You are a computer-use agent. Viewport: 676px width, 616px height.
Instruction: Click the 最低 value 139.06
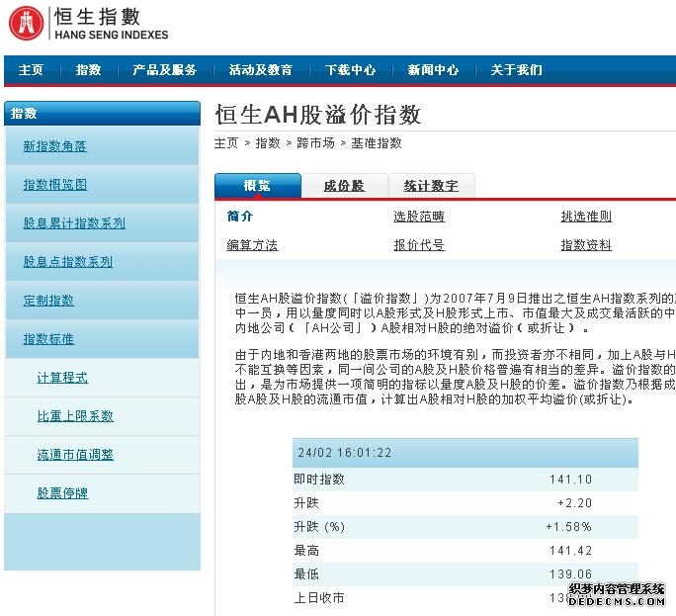(570, 574)
